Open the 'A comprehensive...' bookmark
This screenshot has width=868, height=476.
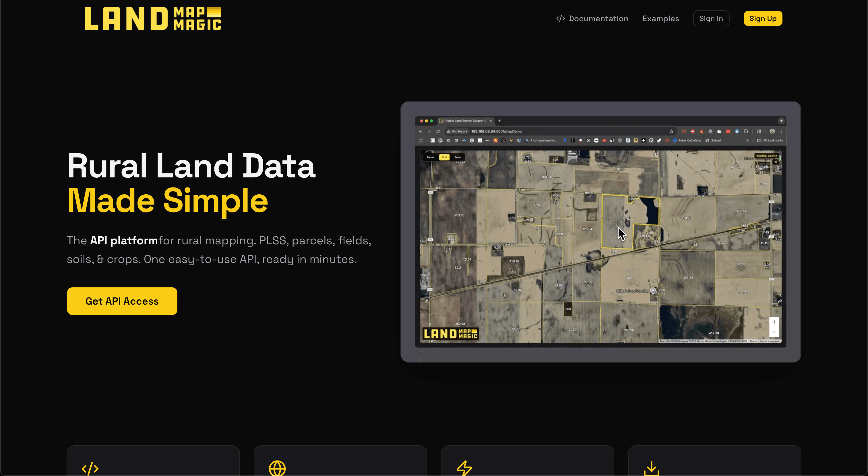pos(541,141)
